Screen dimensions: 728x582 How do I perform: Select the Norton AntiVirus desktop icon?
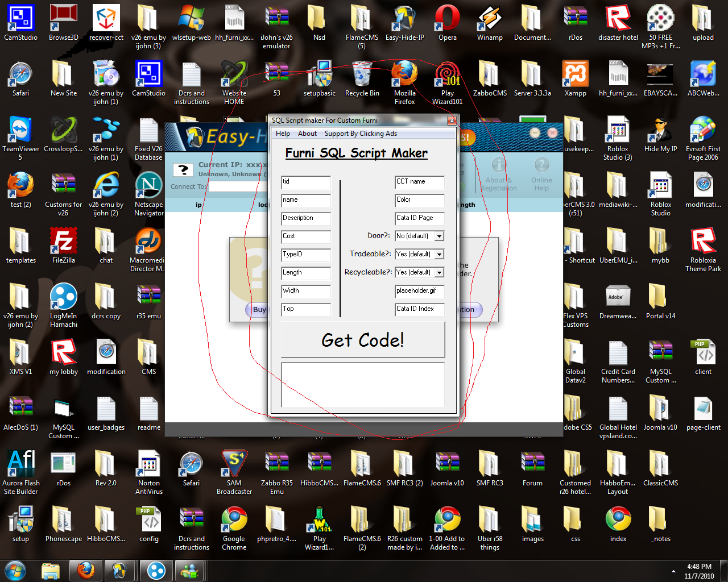click(x=148, y=473)
